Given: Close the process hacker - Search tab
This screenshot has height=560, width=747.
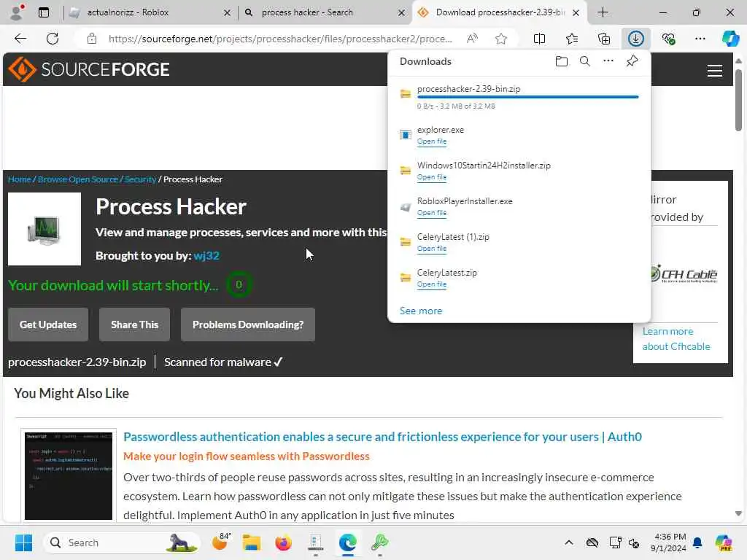Looking at the screenshot, I should pos(402,13).
